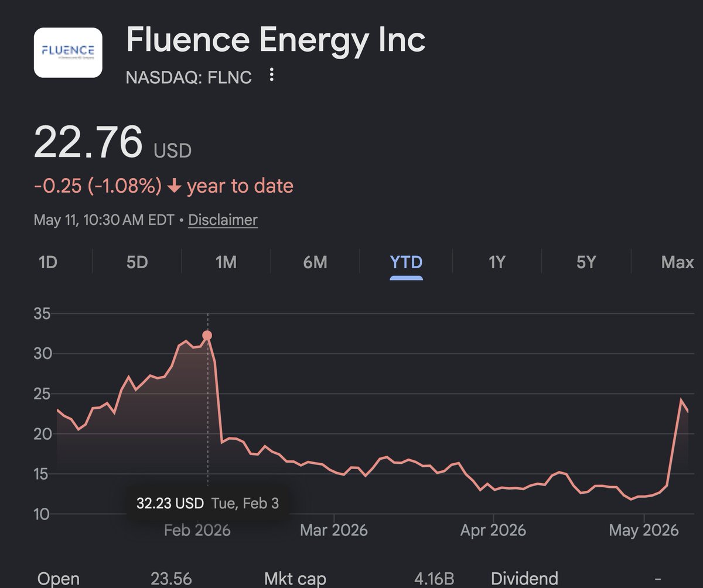
Task: Switch to the 1D time range
Action: coord(47,262)
